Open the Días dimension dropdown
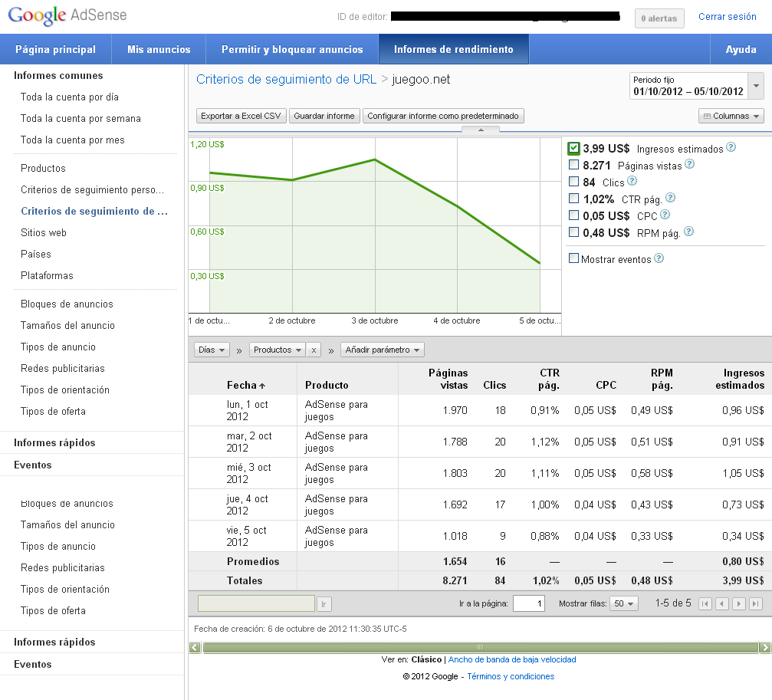Screen dimensions: 772x700 [212, 350]
